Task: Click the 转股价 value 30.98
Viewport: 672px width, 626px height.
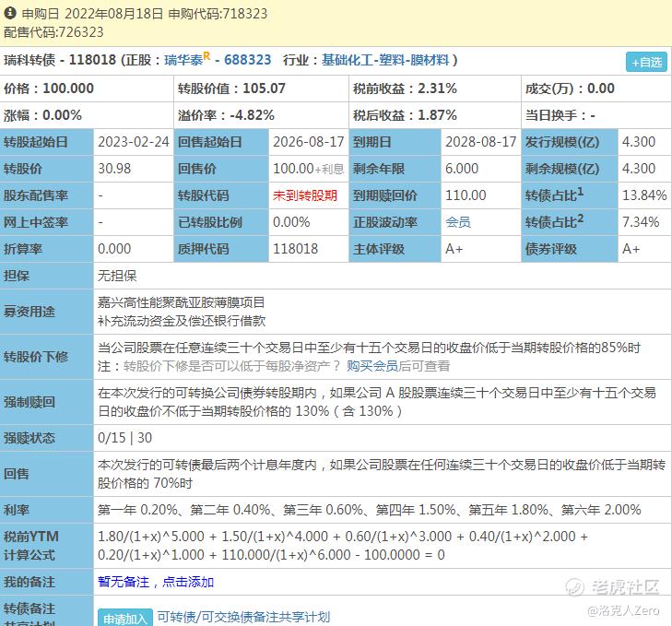Action: (x=114, y=169)
